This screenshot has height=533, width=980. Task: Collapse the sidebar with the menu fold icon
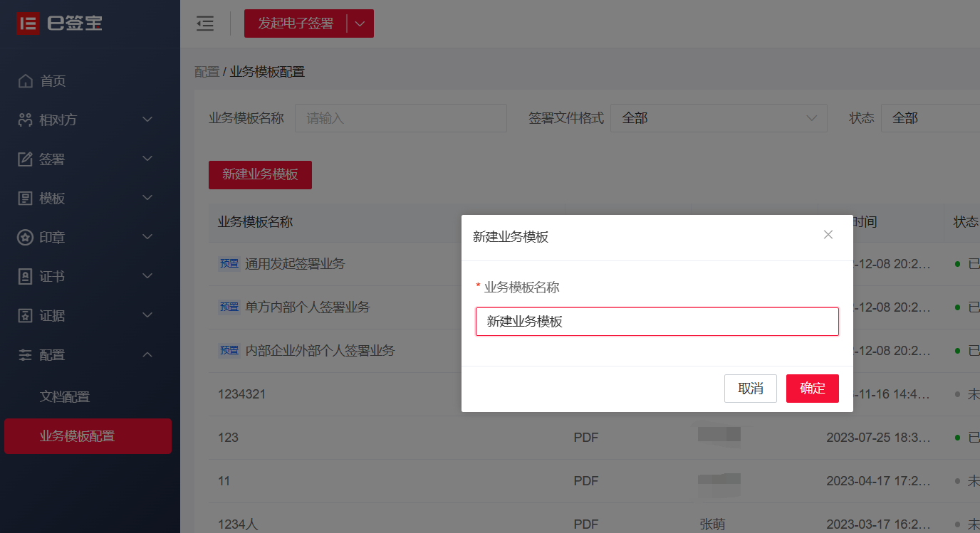(205, 23)
